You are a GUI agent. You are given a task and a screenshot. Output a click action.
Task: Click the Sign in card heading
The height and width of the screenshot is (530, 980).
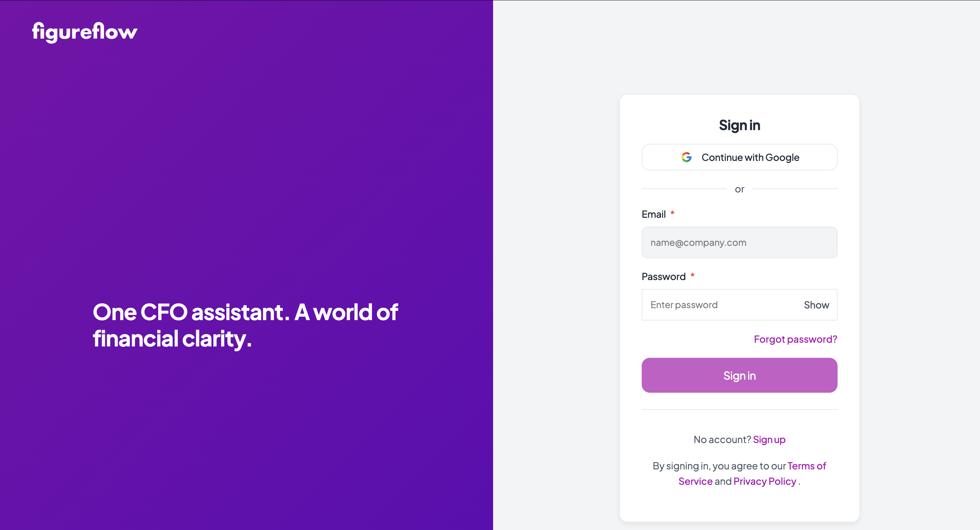coord(739,125)
